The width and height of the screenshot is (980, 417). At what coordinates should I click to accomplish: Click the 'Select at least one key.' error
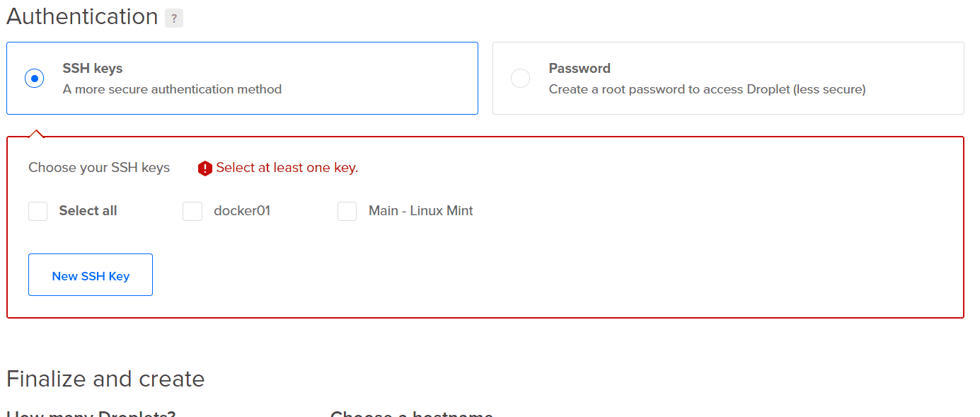click(x=287, y=168)
